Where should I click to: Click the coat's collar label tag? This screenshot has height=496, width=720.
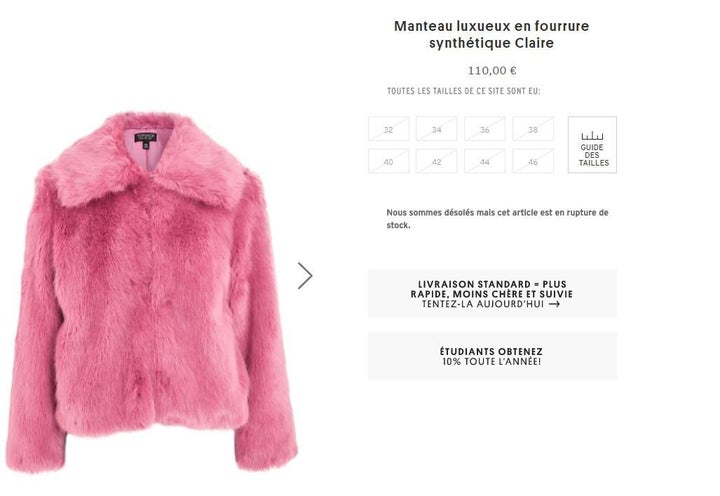click(146, 138)
